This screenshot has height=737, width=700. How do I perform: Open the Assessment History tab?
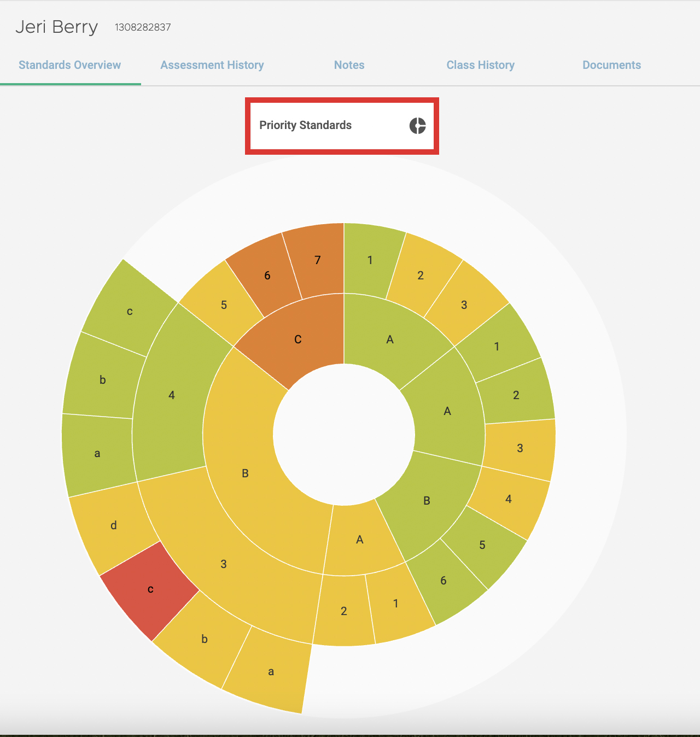coord(212,65)
